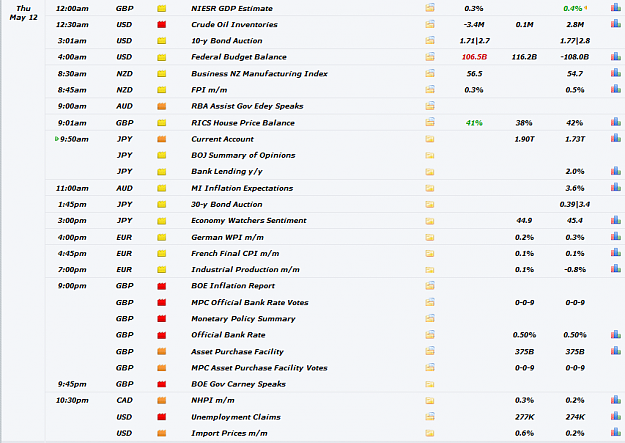Show chart for NIESR GDP Estimate
This screenshot has width=625, height=443.
(x=616, y=8)
